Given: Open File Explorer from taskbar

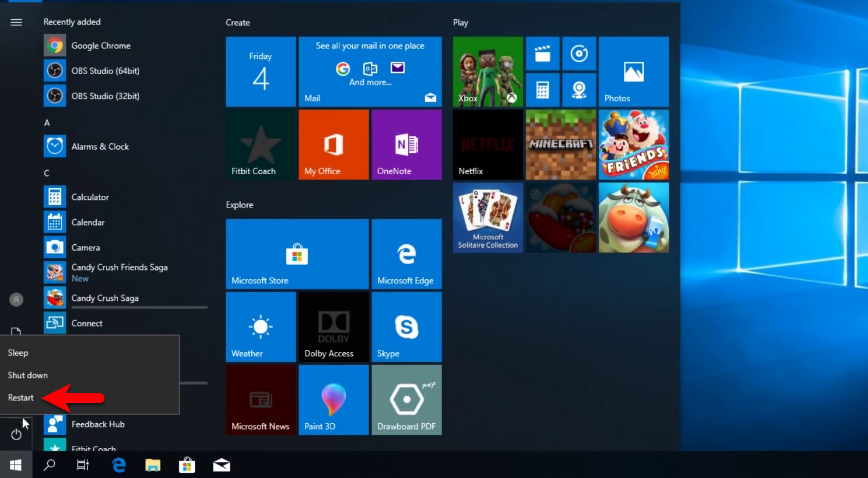Looking at the screenshot, I should tap(152, 465).
